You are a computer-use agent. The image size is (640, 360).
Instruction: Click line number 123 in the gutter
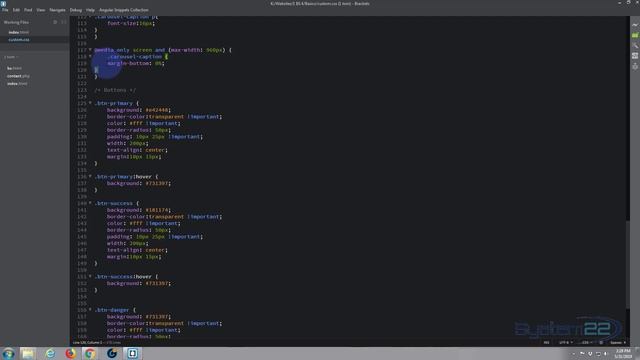coord(82,90)
